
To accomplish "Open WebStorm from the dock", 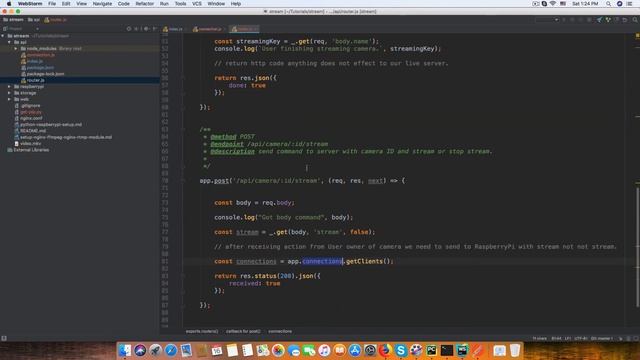I will point(462,350).
